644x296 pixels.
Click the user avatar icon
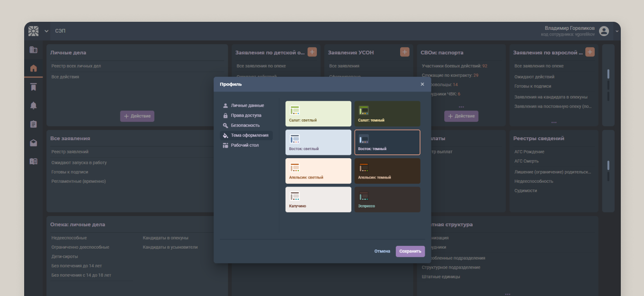pos(604,31)
